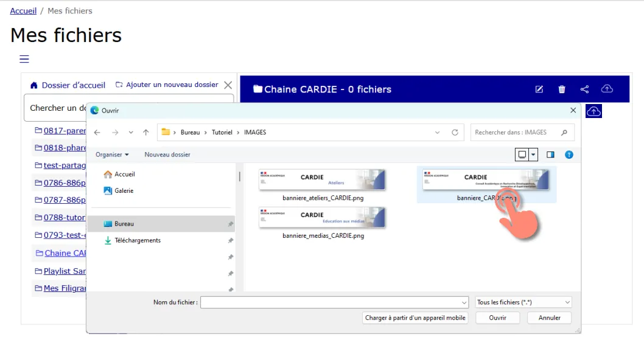Click the Annuler button
The height and width of the screenshot is (362, 644).
549,318
